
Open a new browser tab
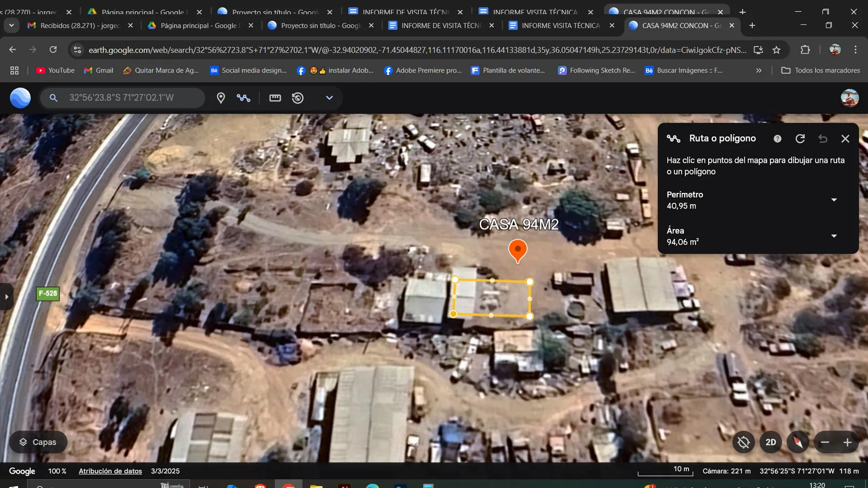click(752, 25)
